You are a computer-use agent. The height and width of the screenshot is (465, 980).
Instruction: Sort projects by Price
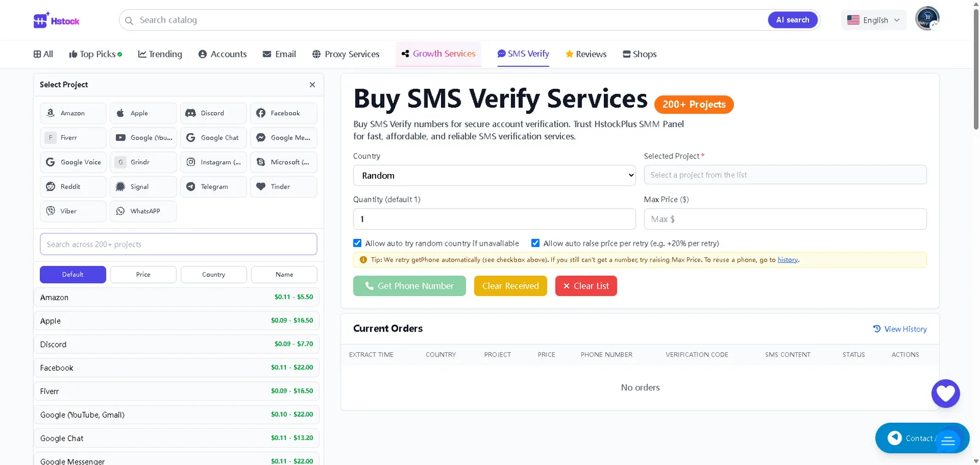[143, 274]
